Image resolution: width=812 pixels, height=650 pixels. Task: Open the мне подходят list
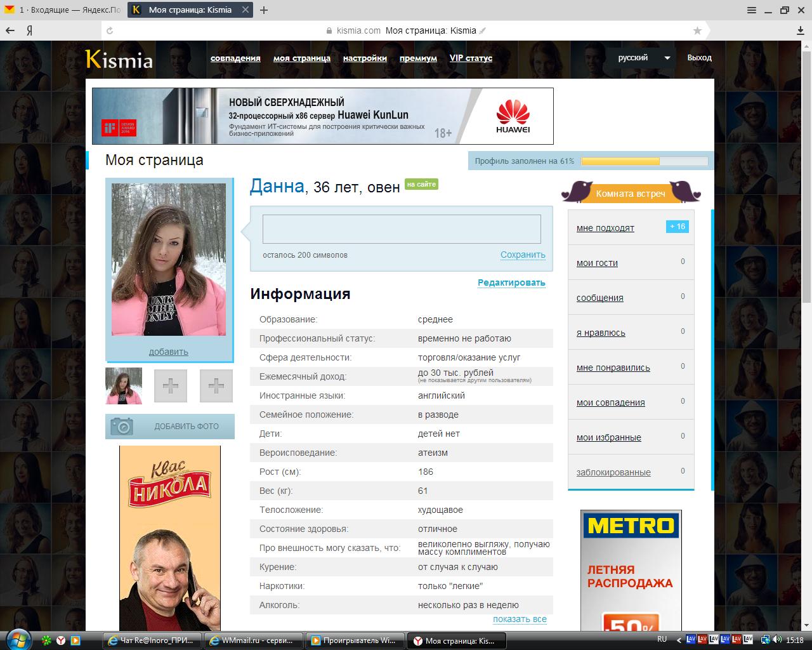pos(605,228)
